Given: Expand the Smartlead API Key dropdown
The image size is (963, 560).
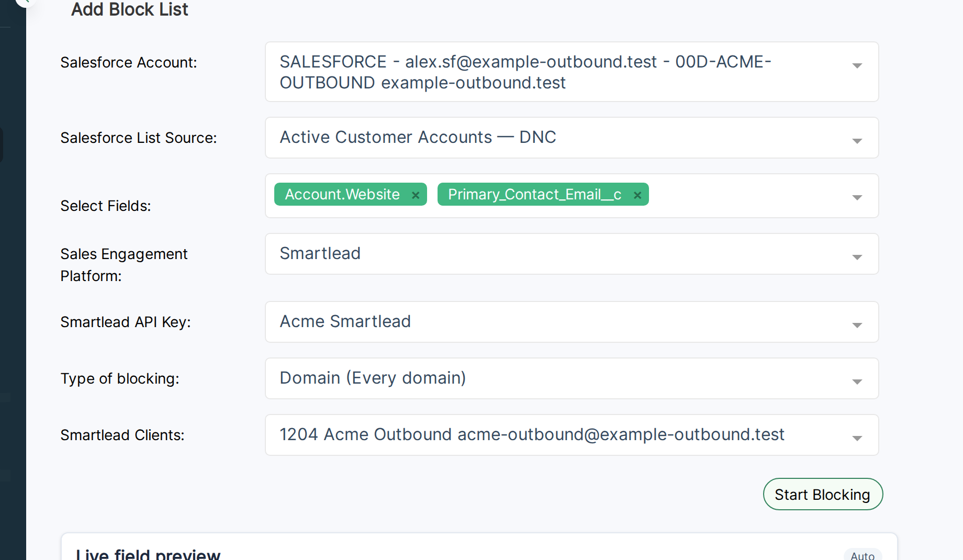Looking at the screenshot, I should 572,322.
